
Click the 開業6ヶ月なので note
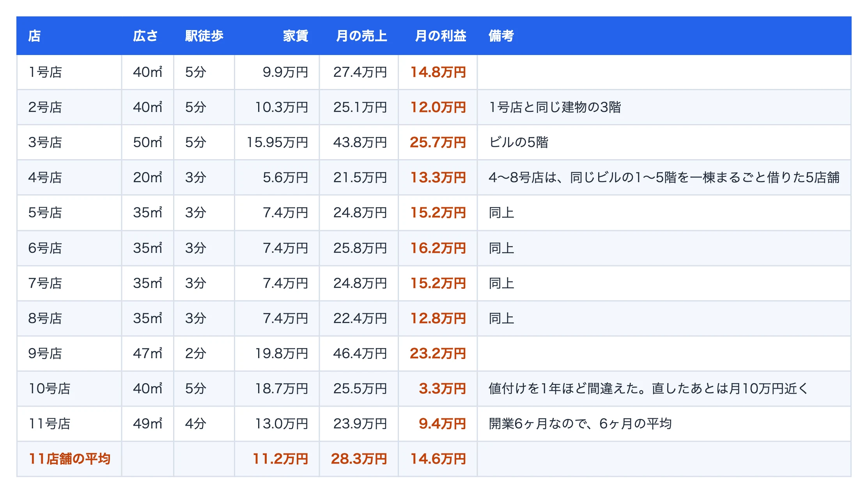click(x=580, y=424)
